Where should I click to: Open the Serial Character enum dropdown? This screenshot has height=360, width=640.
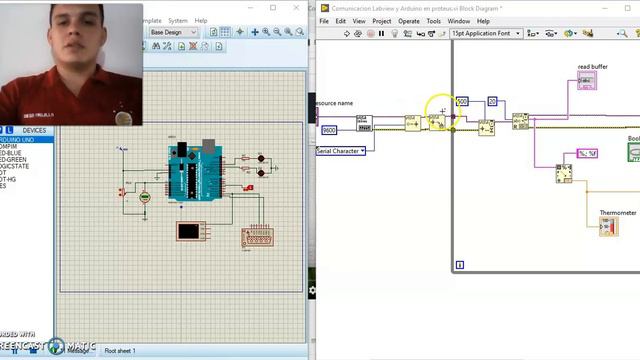[x=341, y=151]
